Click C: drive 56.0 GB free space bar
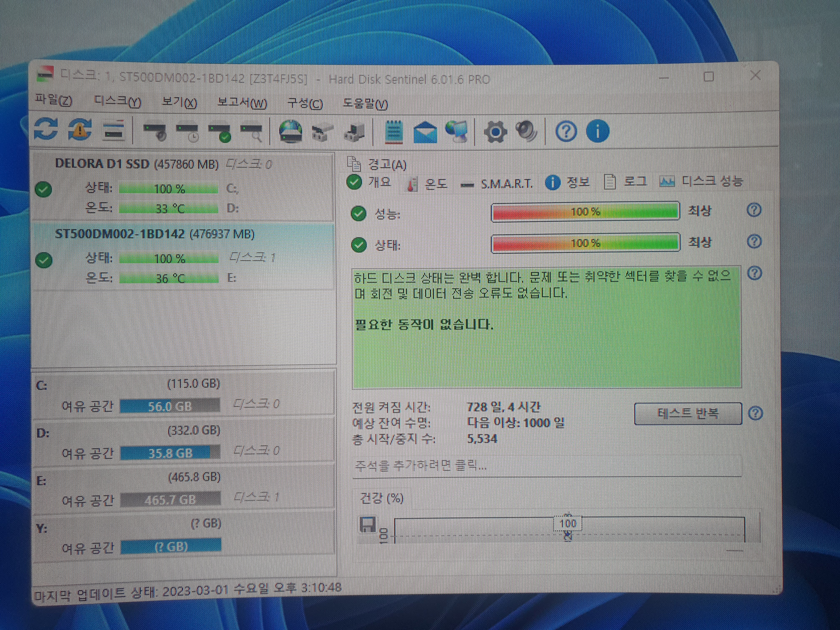 click(170, 406)
